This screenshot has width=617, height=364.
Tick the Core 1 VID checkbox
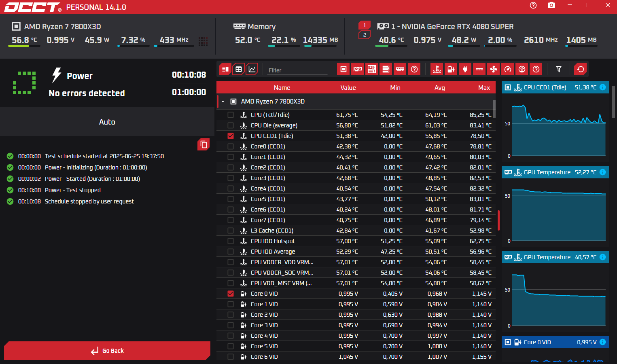click(x=231, y=304)
